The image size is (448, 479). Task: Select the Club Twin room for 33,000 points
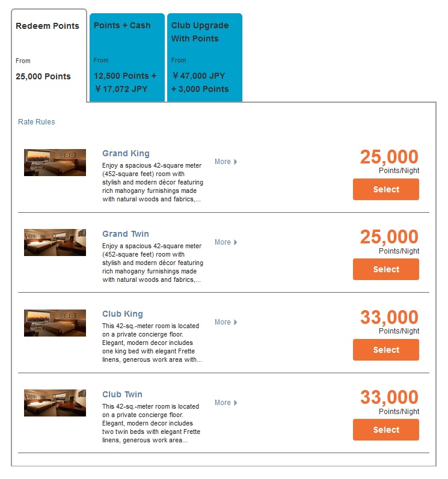pos(386,430)
